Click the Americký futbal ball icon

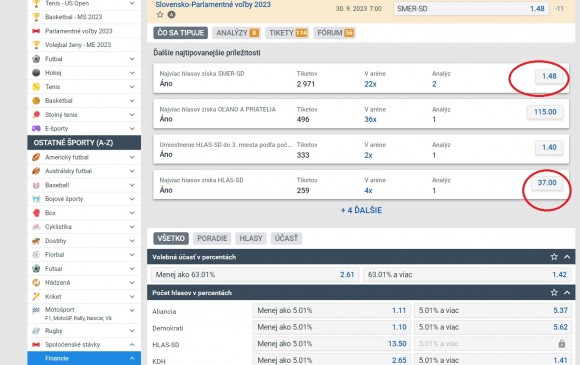point(36,157)
